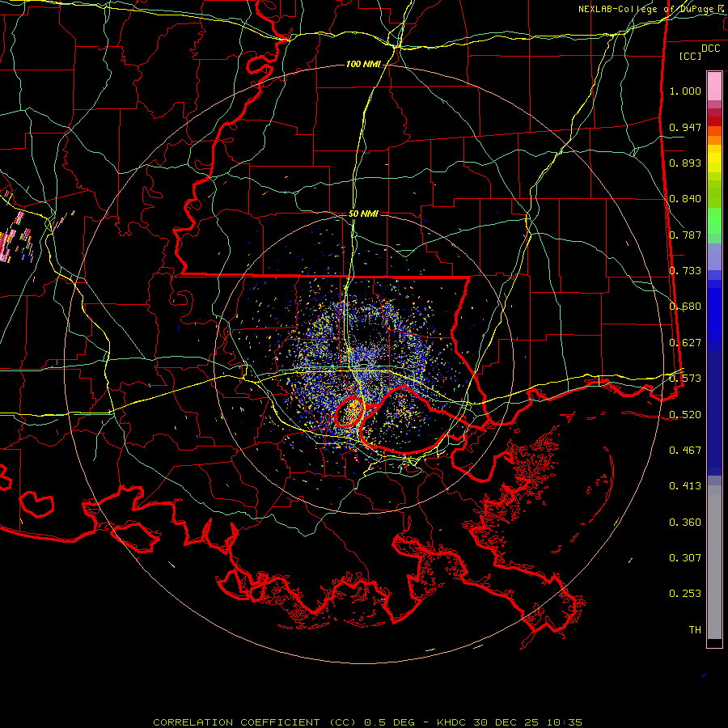Pick the orange color bar segment
The height and width of the screenshot is (728, 728).
(714, 140)
